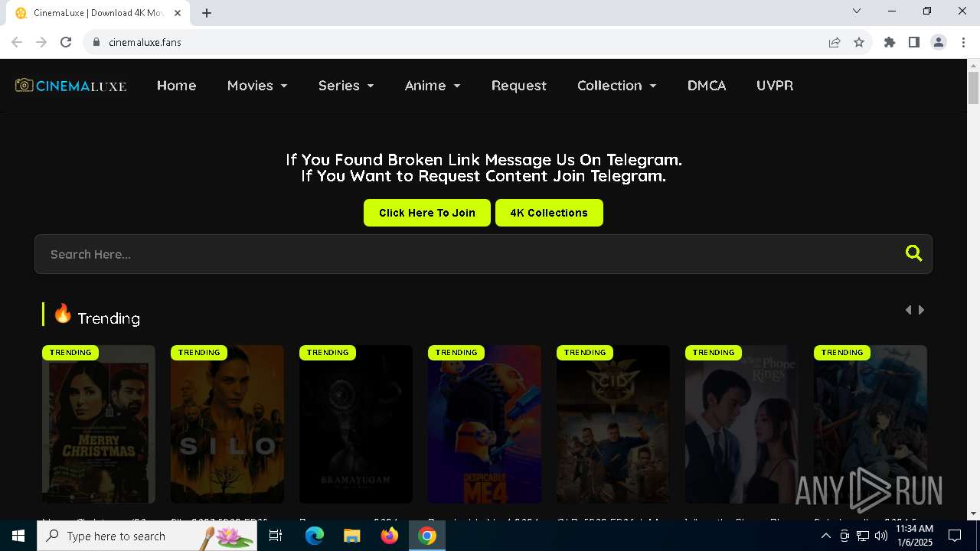Click Windows taskbar search box
This screenshot has width=980, height=551.
click(147, 536)
